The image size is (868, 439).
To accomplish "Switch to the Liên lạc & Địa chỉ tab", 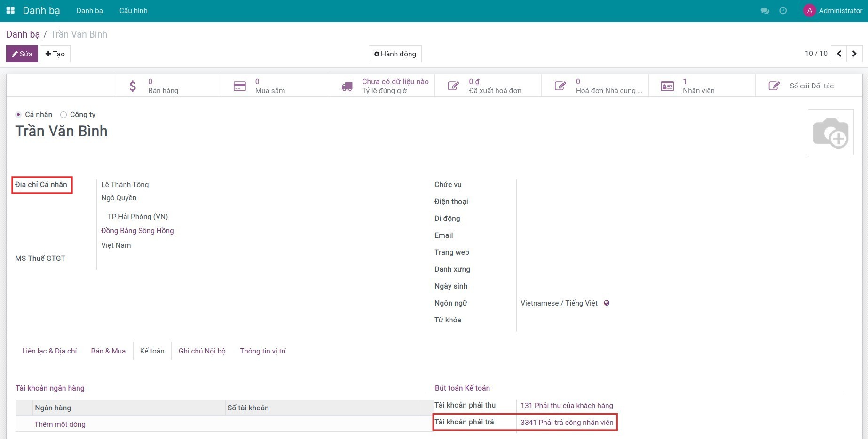I will 49,351.
